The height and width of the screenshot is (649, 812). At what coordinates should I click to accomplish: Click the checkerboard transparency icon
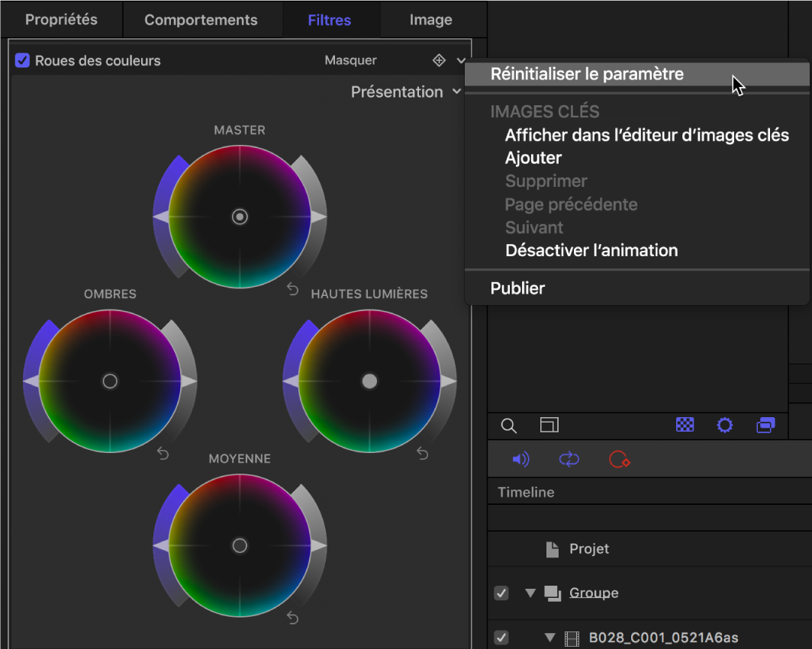[685, 426]
